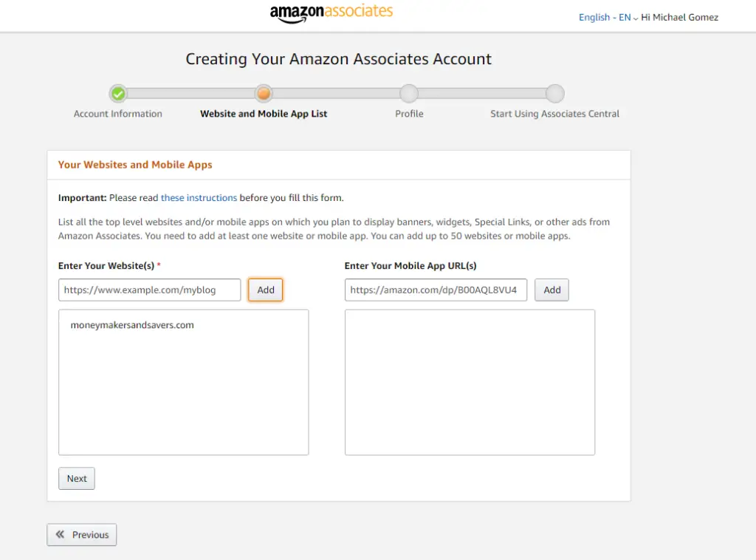Click Add button next to website field
The width and height of the screenshot is (756, 560).
(266, 290)
